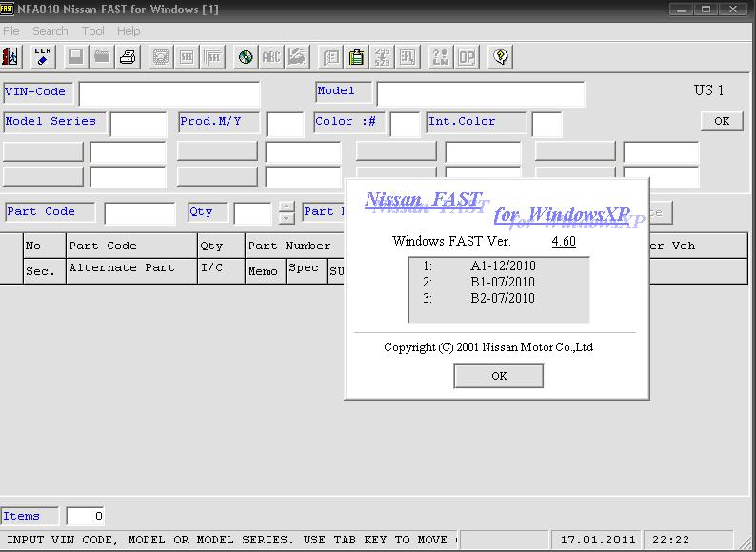Click the Color :# input box
This screenshot has height=552, width=756.
[405, 125]
